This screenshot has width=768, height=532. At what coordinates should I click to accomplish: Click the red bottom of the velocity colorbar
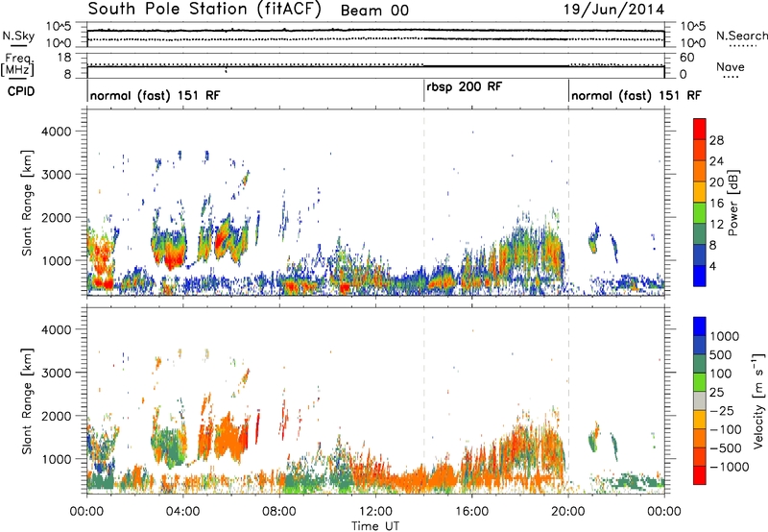point(700,475)
